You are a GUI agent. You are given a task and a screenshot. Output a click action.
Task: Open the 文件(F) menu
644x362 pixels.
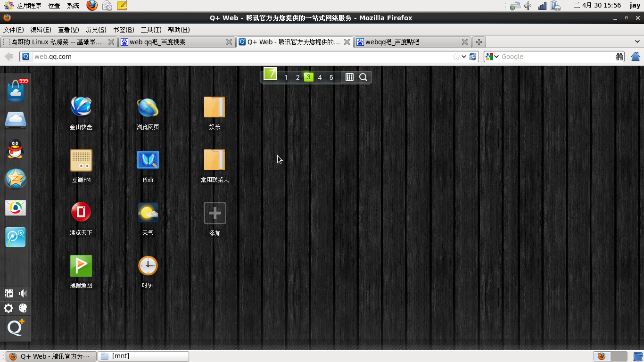tap(13, 30)
